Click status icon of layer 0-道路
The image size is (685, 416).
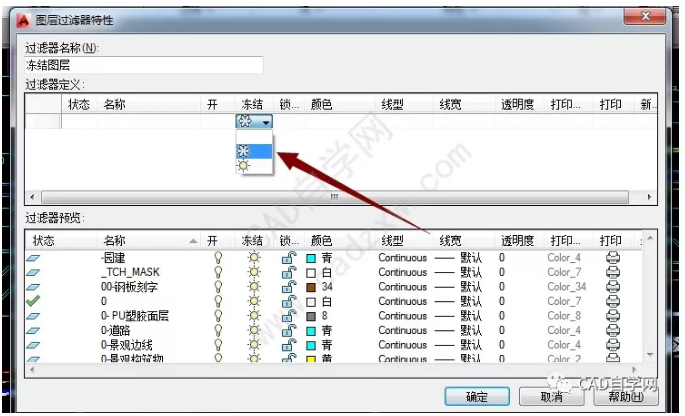(x=33, y=330)
